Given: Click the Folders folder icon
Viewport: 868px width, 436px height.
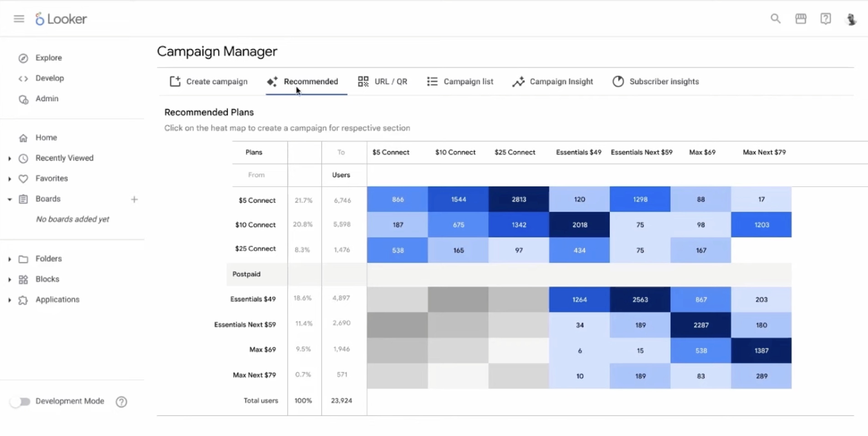Looking at the screenshot, I should tap(23, 259).
